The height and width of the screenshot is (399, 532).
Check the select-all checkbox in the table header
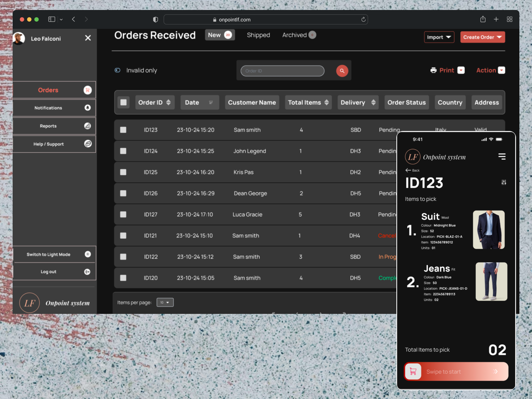(123, 102)
